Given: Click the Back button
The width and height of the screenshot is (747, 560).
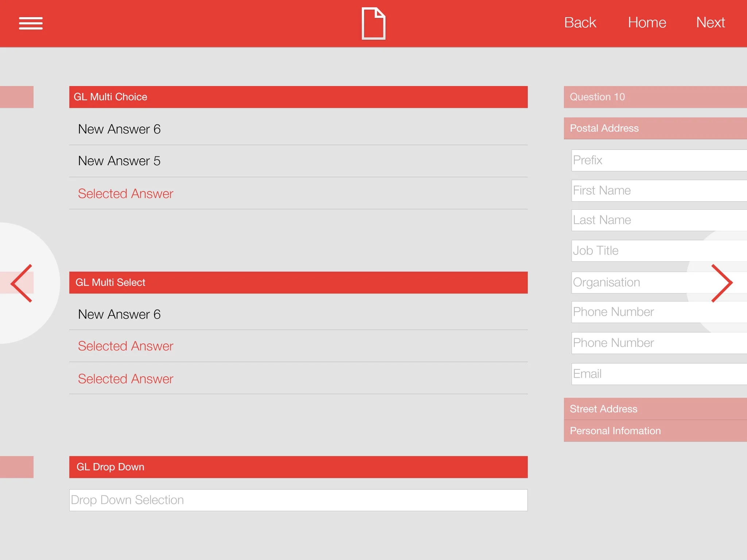Looking at the screenshot, I should pyautogui.click(x=580, y=23).
